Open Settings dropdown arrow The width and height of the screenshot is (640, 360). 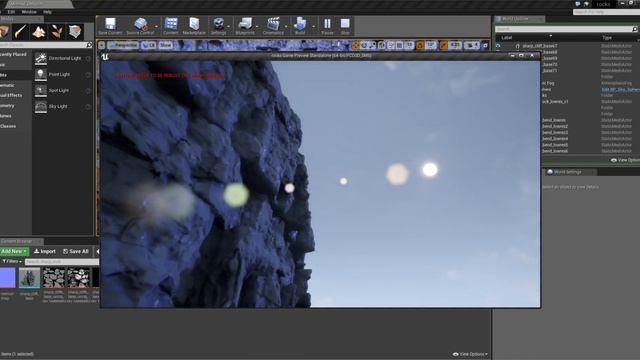coord(229,27)
